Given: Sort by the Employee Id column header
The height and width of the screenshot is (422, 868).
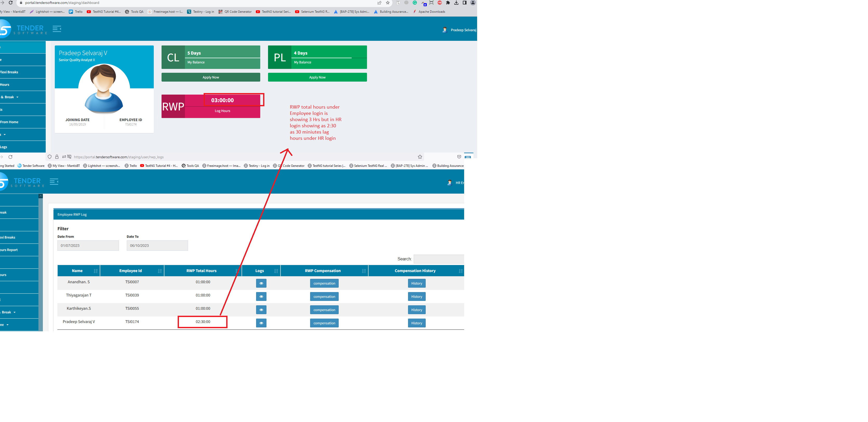Looking at the screenshot, I should 131,271.
